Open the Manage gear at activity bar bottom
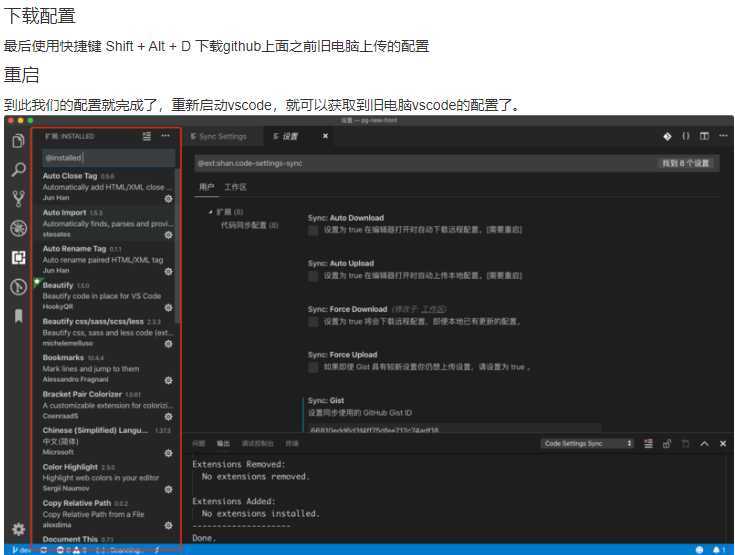Image resolution: width=735 pixels, height=555 pixels. [x=18, y=529]
